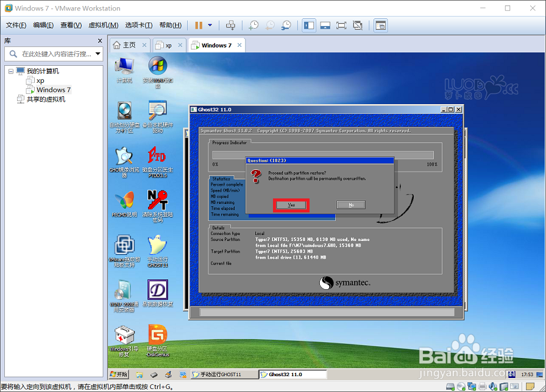Toggle the console view icon
This screenshot has width=546, height=392.
click(381, 26)
